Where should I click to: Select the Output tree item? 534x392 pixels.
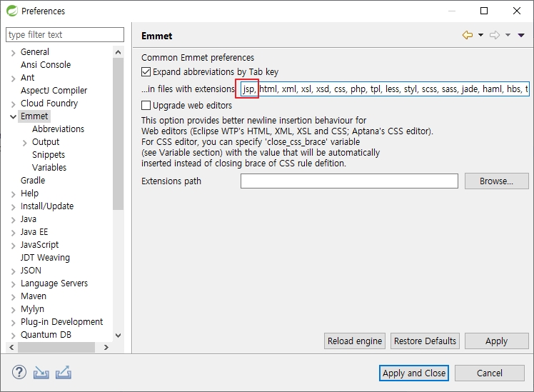tap(46, 141)
